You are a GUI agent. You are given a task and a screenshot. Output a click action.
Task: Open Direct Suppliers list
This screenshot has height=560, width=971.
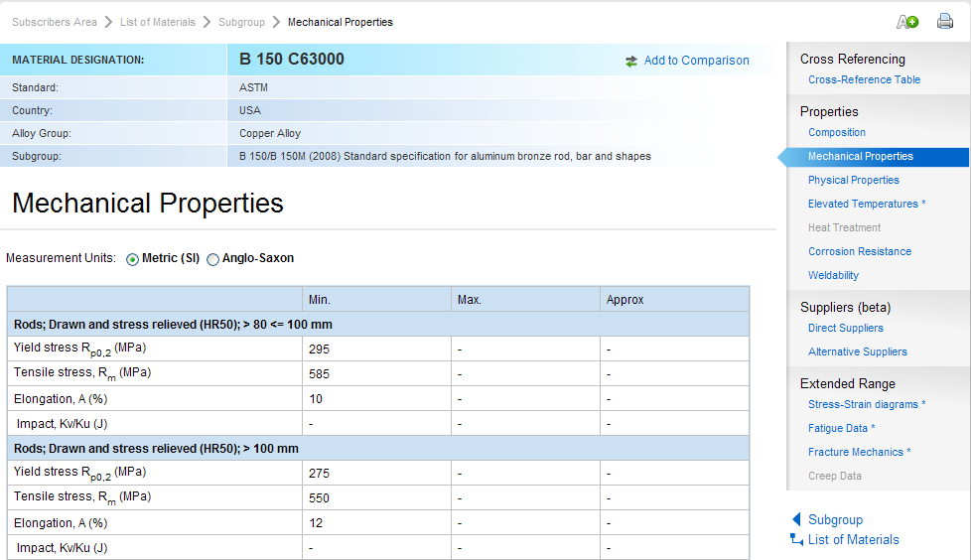coord(845,328)
